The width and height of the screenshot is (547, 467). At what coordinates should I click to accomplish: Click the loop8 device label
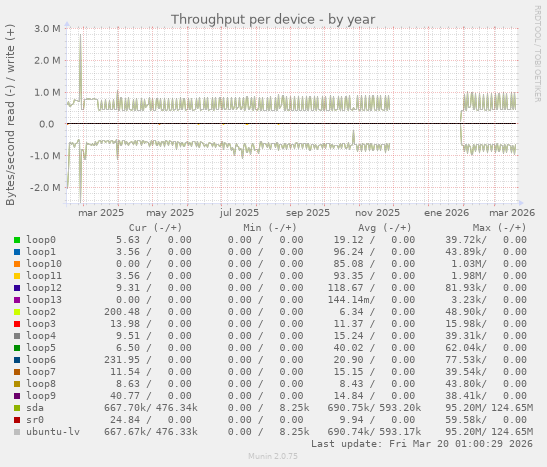tap(41, 384)
